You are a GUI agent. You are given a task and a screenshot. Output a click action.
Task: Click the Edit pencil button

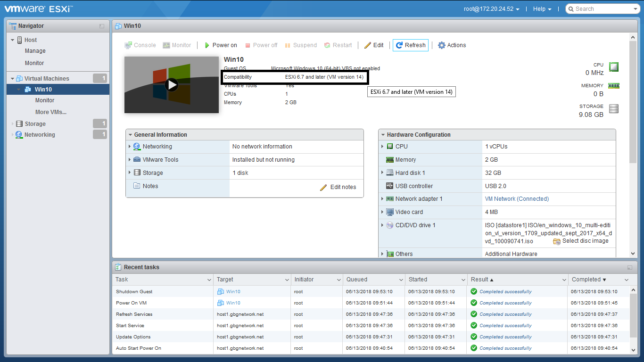click(x=374, y=45)
